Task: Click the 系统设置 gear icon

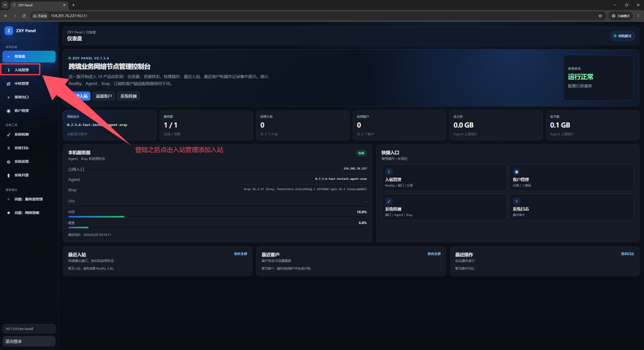Action: tap(9, 162)
